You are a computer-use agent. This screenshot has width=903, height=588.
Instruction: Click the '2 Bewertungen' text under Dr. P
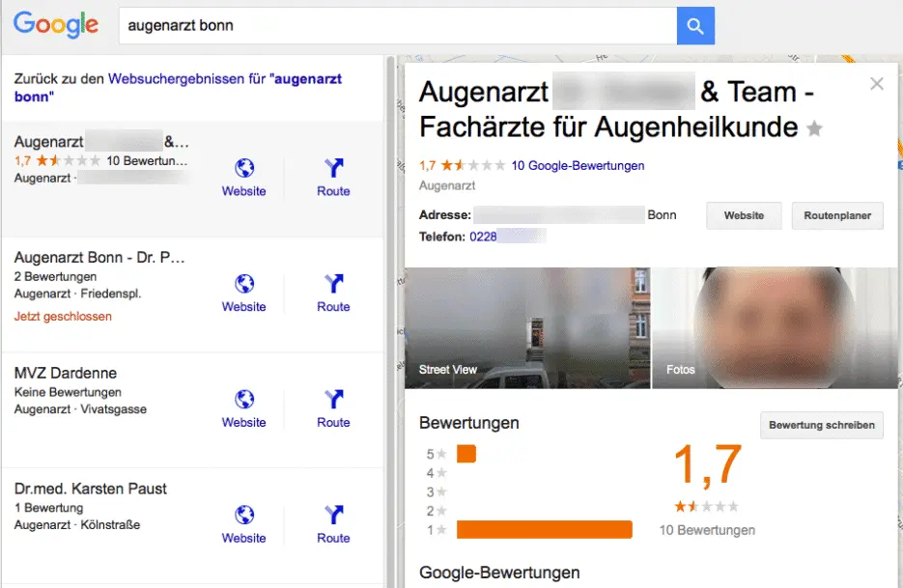coord(55,276)
